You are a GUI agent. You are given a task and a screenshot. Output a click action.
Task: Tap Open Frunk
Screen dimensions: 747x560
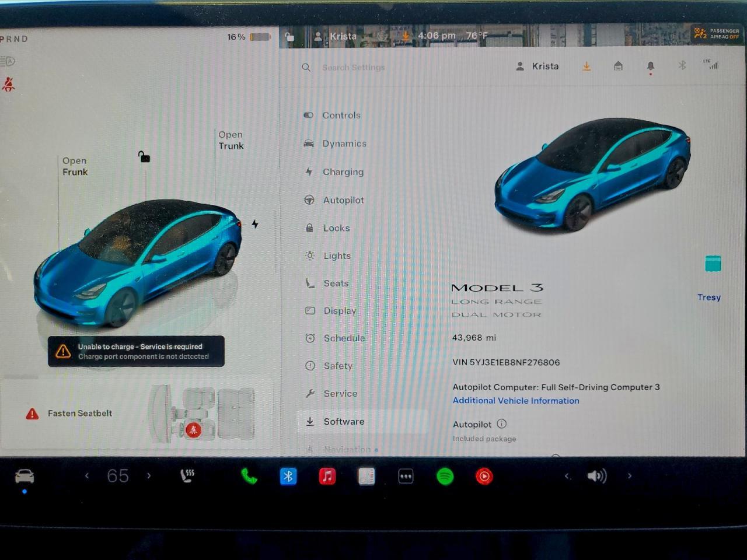[75, 166]
